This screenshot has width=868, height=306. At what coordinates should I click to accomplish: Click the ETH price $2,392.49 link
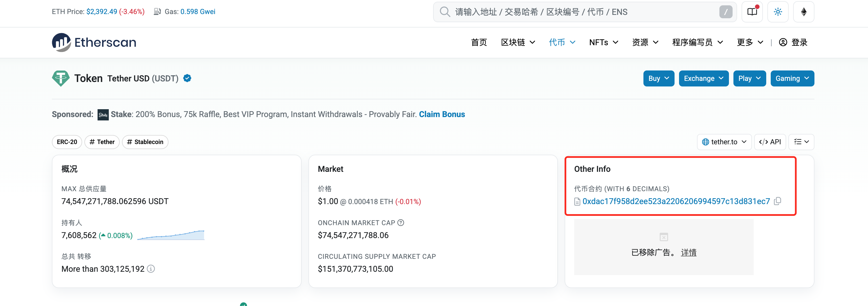[102, 12]
